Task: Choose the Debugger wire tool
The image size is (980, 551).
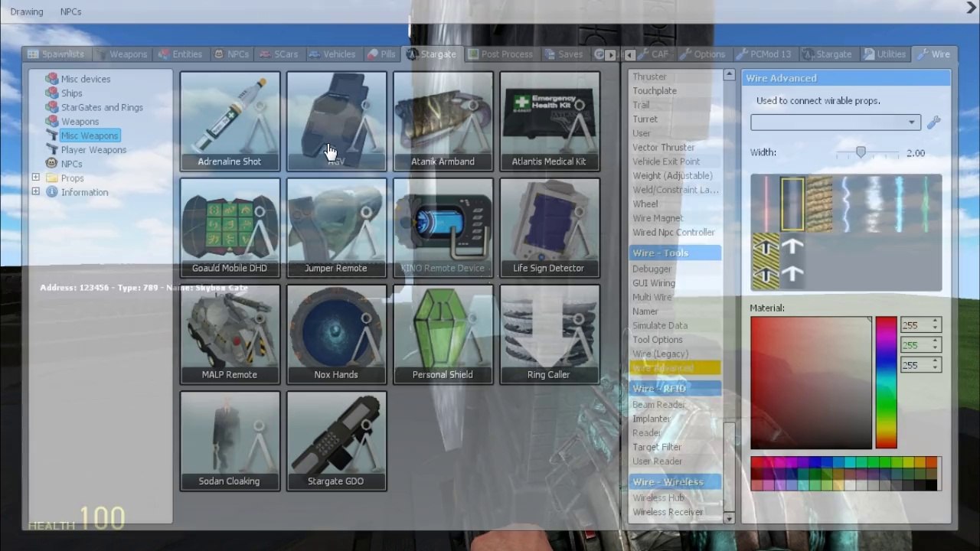Action: pos(652,269)
